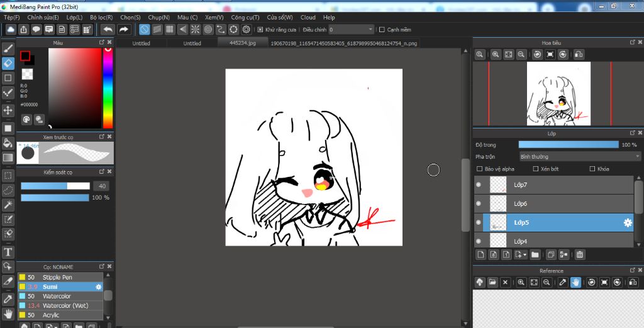Turn on the radial snap guide
644x328 pixels.
click(195, 29)
